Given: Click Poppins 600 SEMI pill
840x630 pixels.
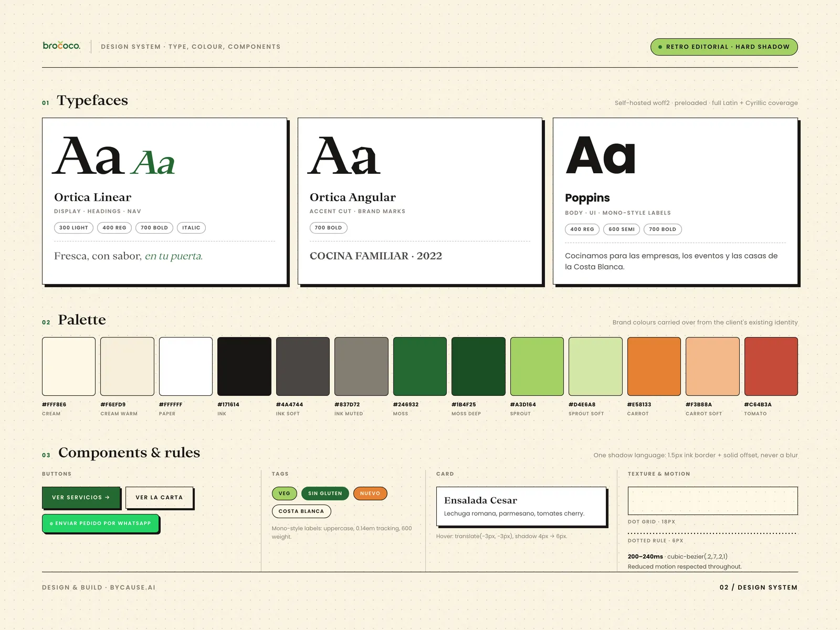Looking at the screenshot, I should tap(622, 229).
